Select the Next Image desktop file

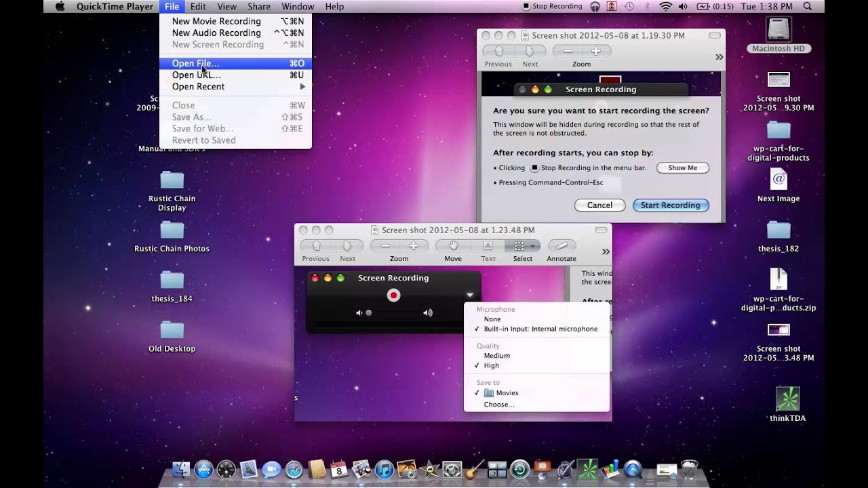[778, 180]
